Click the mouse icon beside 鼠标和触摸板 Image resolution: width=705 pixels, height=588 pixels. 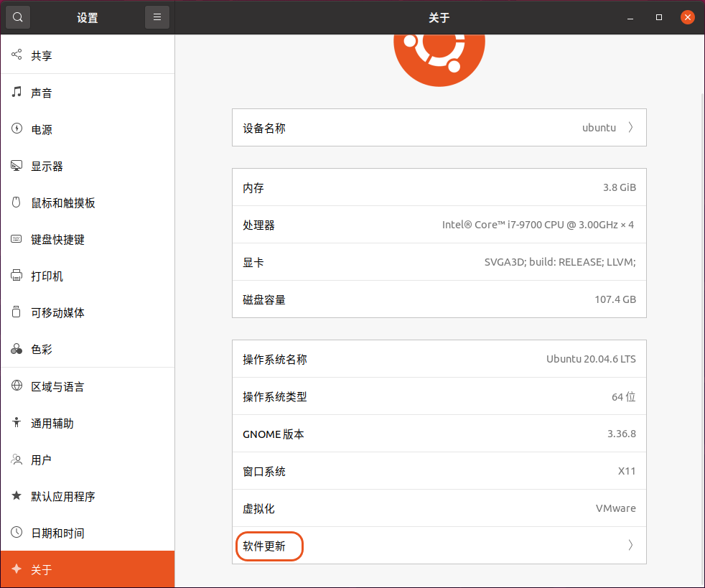17,202
